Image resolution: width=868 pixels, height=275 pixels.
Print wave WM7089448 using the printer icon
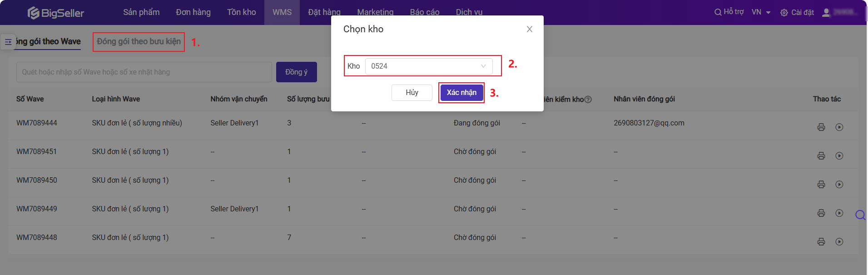[x=821, y=242]
